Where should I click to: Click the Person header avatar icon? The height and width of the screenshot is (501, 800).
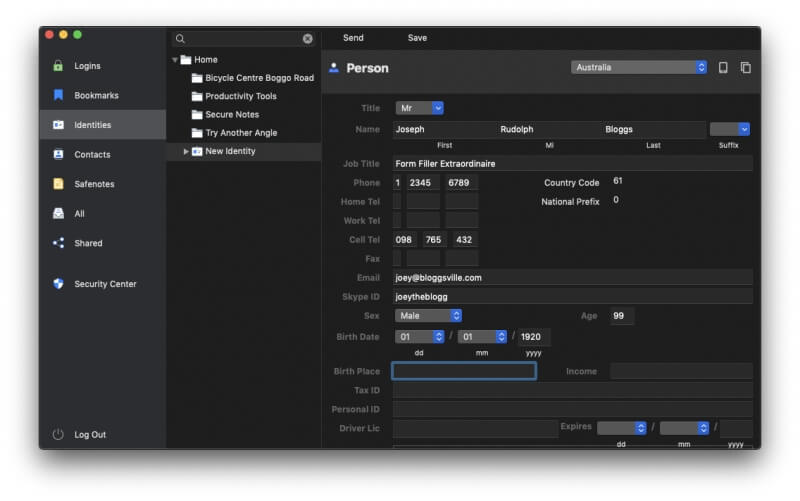(x=334, y=68)
